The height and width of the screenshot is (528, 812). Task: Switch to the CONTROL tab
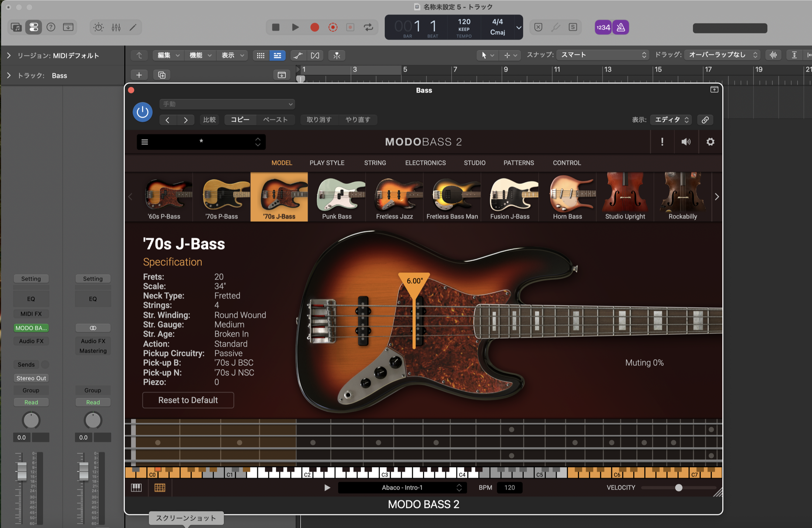pyautogui.click(x=567, y=163)
